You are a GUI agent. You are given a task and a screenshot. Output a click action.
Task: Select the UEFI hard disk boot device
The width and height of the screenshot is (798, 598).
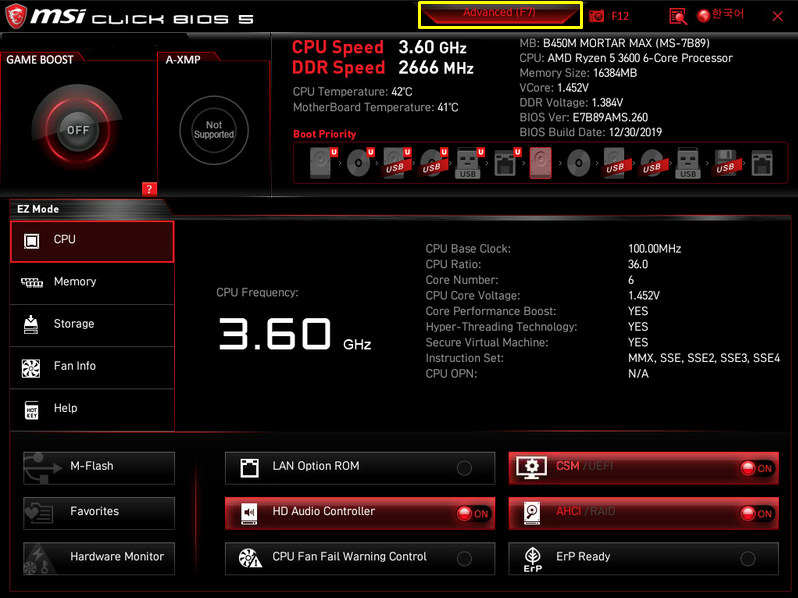[323, 163]
